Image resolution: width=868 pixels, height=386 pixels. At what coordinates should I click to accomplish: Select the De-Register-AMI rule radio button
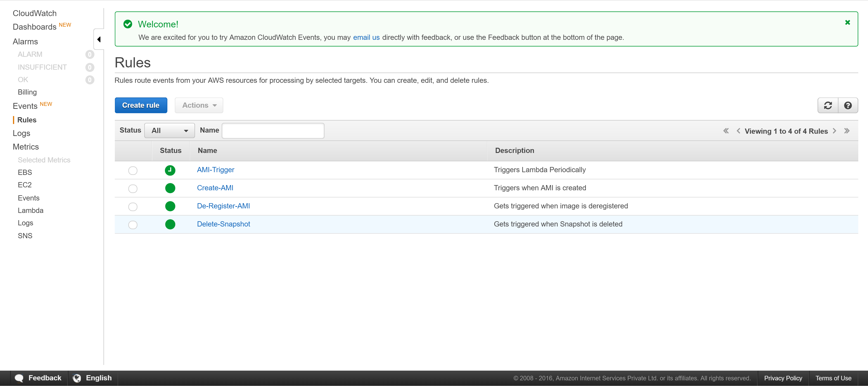[133, 207]
